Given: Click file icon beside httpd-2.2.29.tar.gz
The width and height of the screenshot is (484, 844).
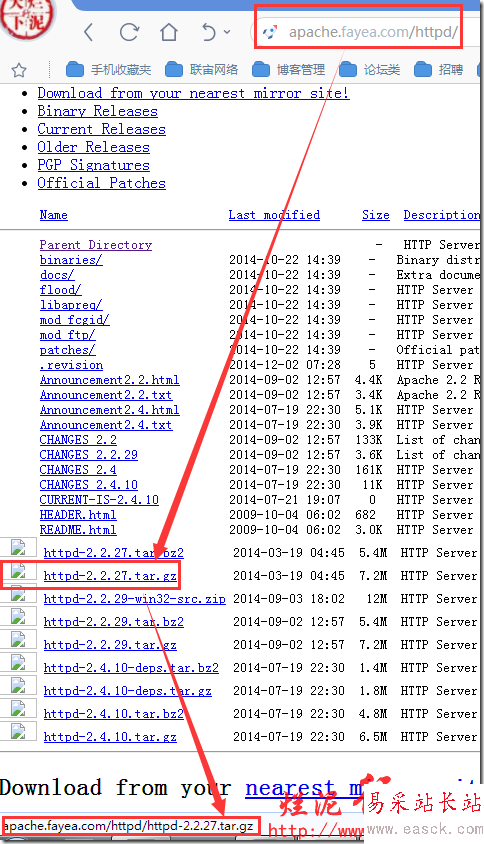Looking at the screenshot, I should point(18,639).
